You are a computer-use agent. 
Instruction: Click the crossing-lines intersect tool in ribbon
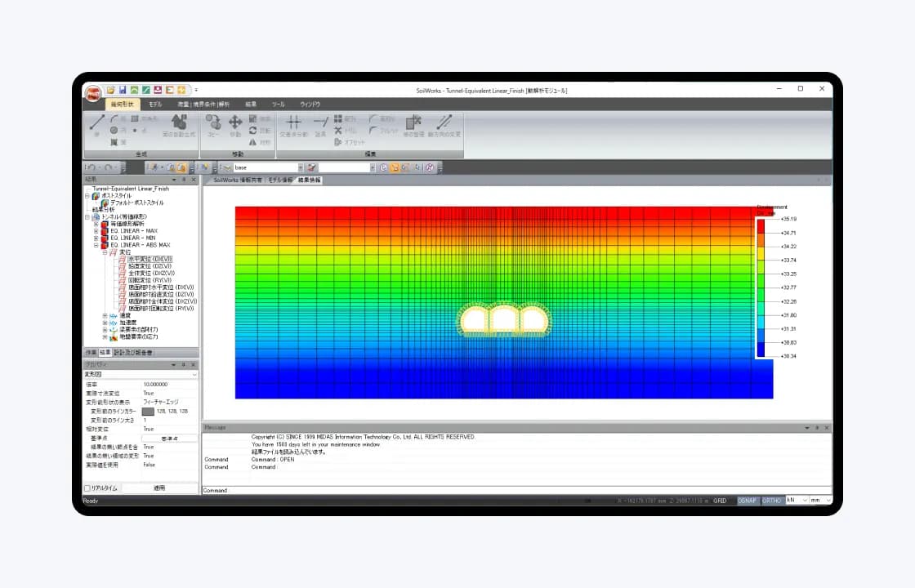tap(293, 122)
